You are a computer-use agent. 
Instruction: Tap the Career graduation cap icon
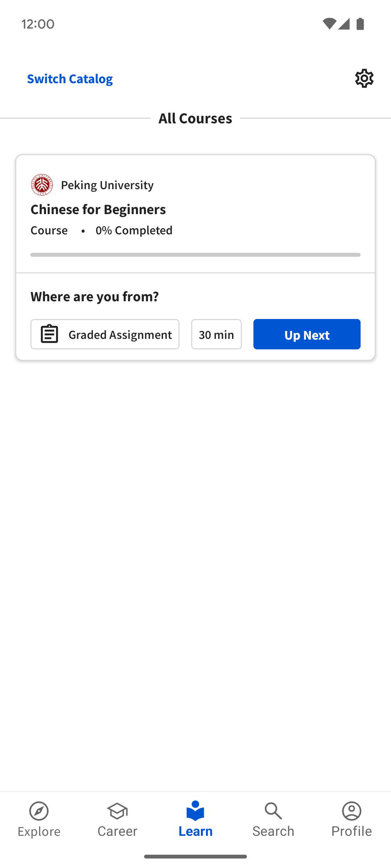click(x=117, y=811)
